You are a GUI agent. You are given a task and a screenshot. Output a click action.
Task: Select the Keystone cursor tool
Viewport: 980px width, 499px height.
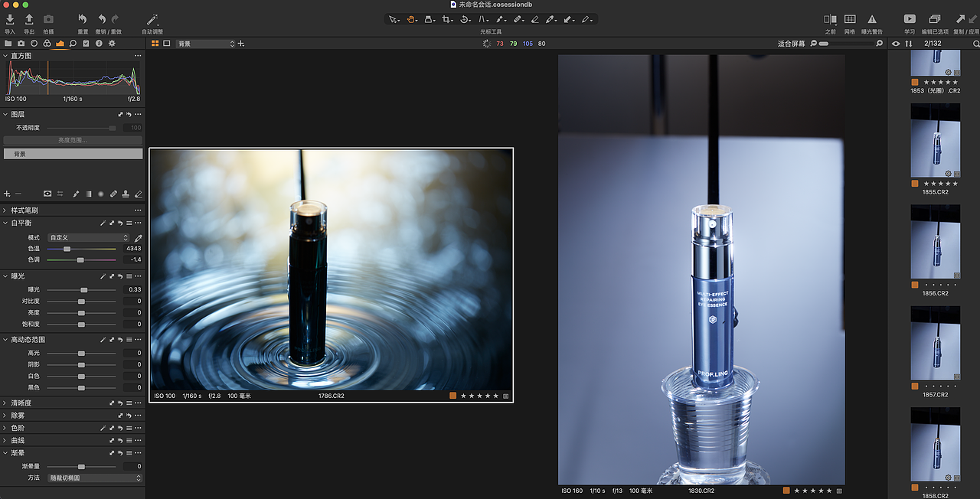(483, 19)
